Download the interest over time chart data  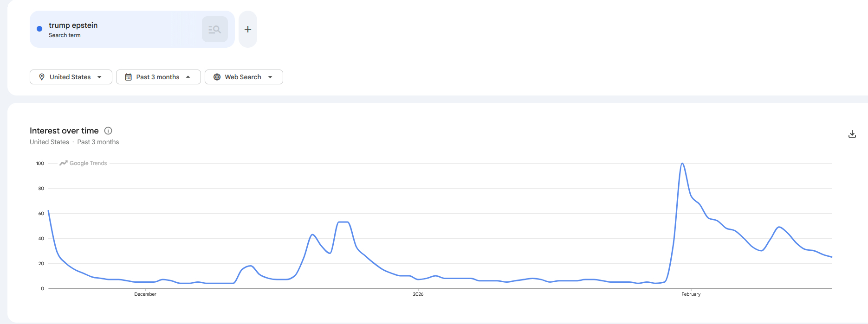(852, 134)
